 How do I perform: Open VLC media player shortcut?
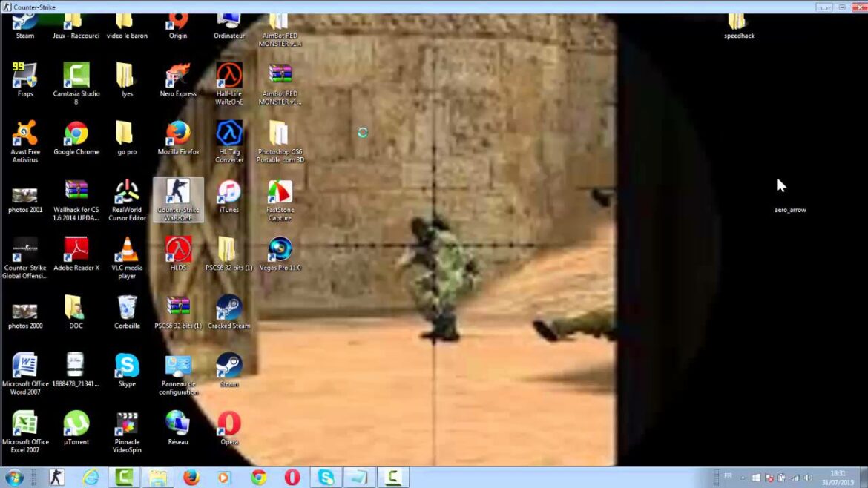click(127, 251)
